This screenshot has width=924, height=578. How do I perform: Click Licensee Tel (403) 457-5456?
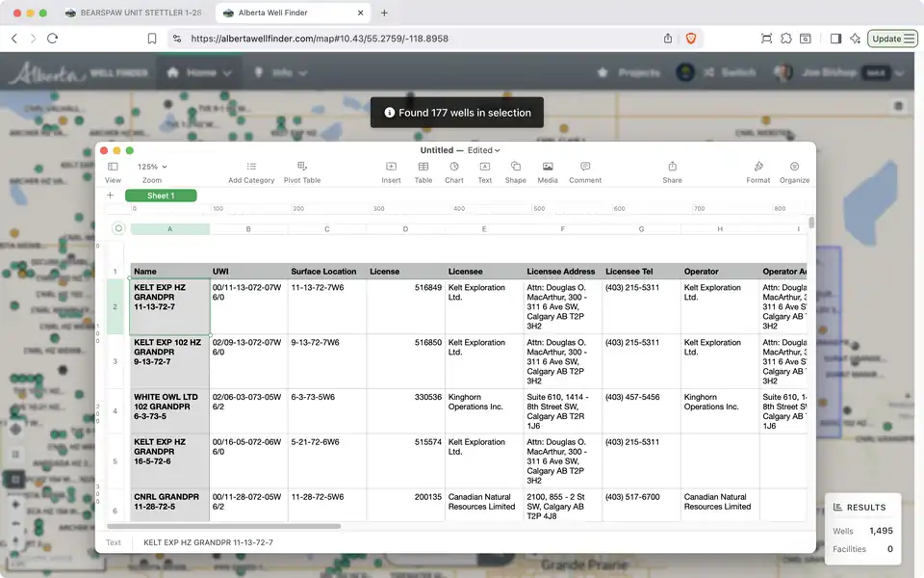point(632,398)
